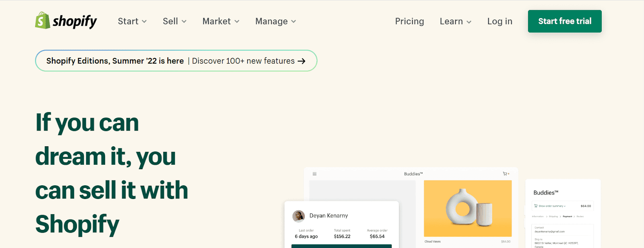Open the Sell dropdown menu
The image size is (644, 248).
174,21
